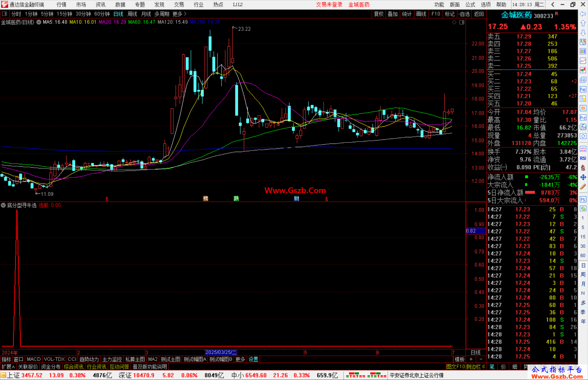Click the 复权 button
This screenshot has width=588, height=380.
click(x=379, y=14)
